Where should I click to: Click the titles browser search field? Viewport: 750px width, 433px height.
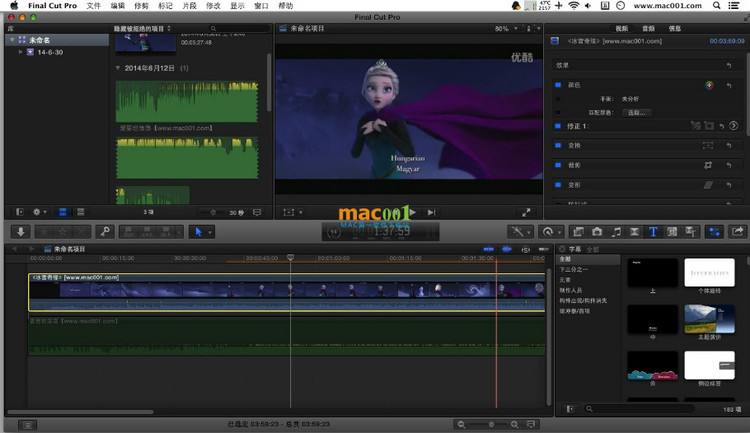(x=640, y=409)
